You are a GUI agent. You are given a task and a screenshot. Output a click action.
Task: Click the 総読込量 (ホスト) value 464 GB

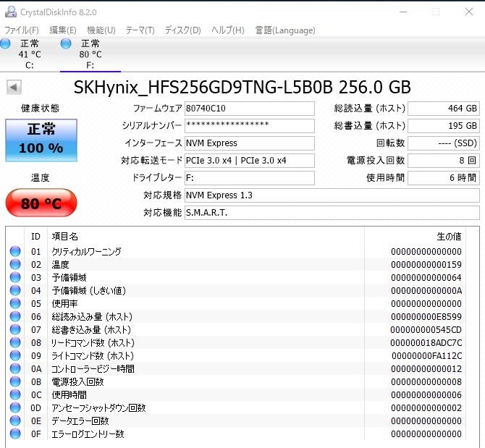[444, 109]
